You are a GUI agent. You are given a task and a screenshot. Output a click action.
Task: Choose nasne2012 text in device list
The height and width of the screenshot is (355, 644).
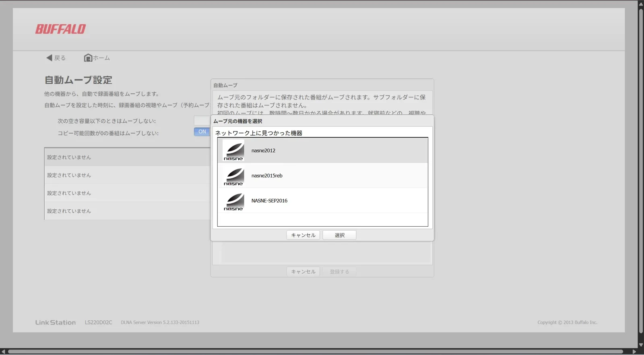pos(263,151)
